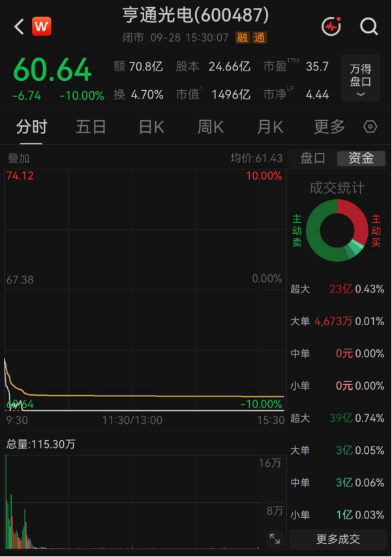The width and height of the screenshot is (392, 557).
Task: Tap the 成交统计 donut chart
Action: click(x=337, y=231)
